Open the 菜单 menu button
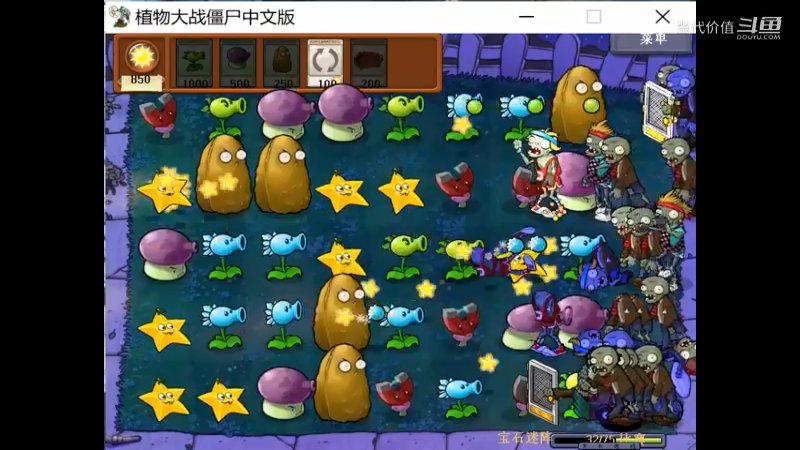Screen dimensions: 800x450 pos(653,40)
